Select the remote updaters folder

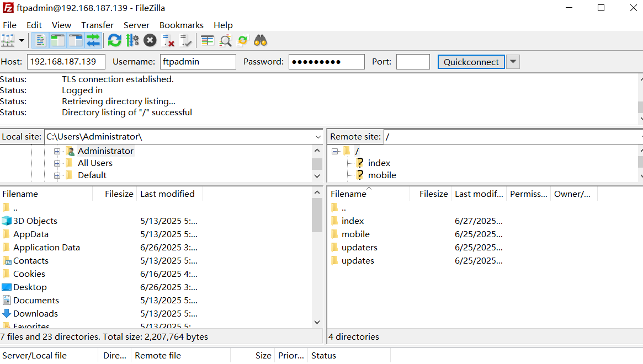tap(359, 248)
